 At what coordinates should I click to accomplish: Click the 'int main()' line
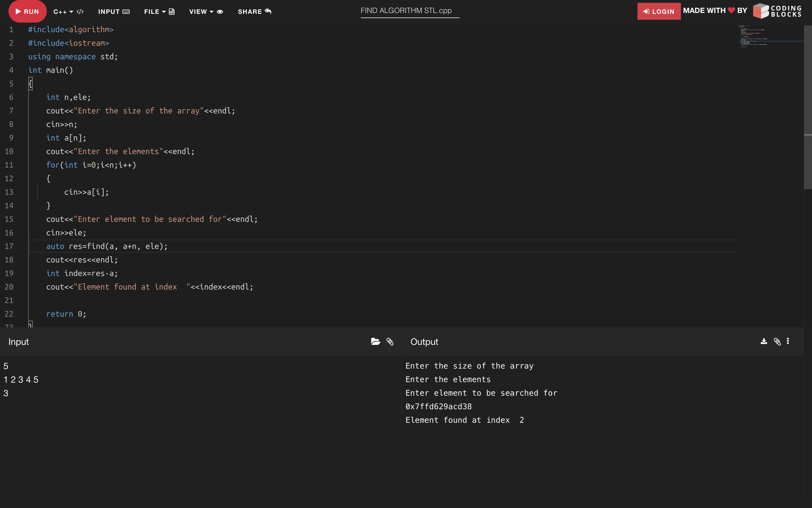tap(50, 70)
